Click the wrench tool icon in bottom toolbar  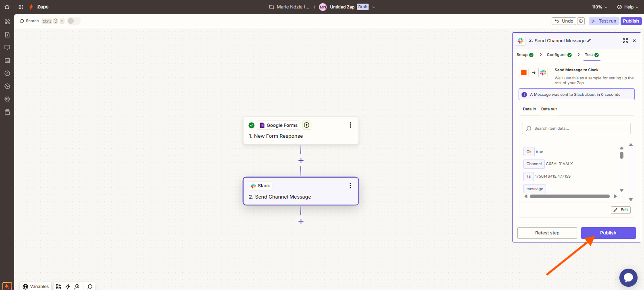tap(77, 287)
